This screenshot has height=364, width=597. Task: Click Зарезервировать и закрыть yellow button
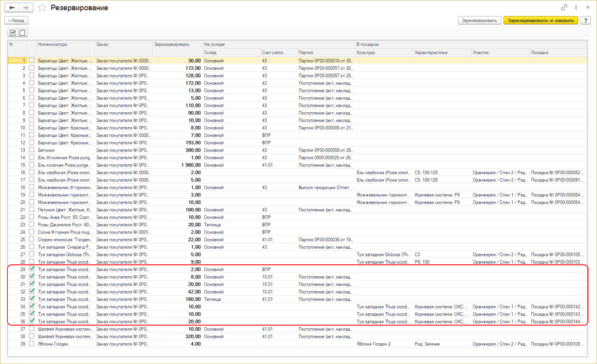[541, 20]
